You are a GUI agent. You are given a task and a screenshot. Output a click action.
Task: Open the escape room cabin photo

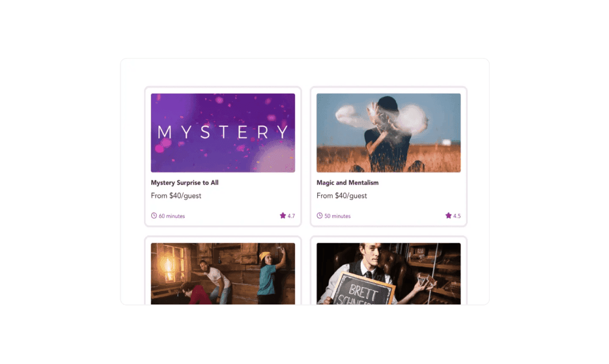(x=223, y=274)
